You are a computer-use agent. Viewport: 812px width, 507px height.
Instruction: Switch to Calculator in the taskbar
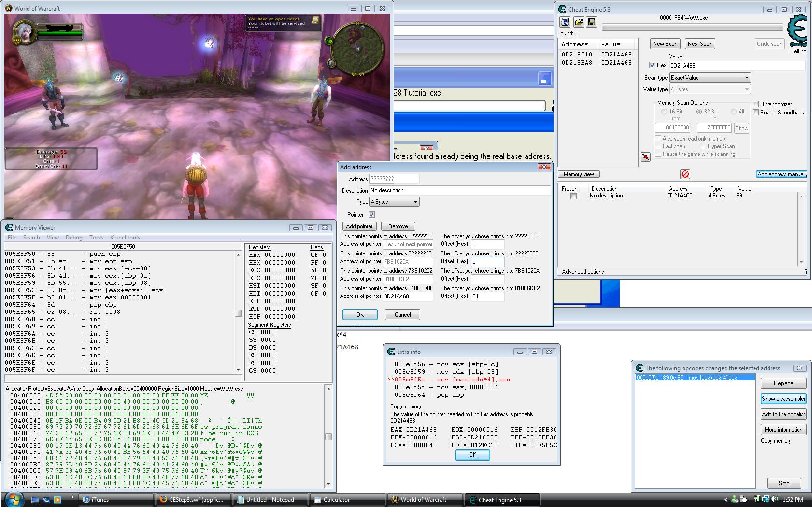pyautogui.click(x=348, y=500)
